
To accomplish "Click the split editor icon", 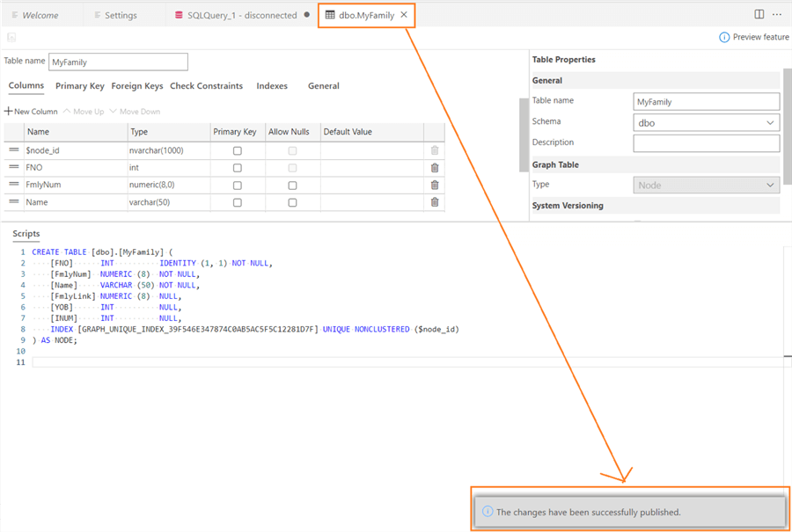I will [x=759, y=15].
